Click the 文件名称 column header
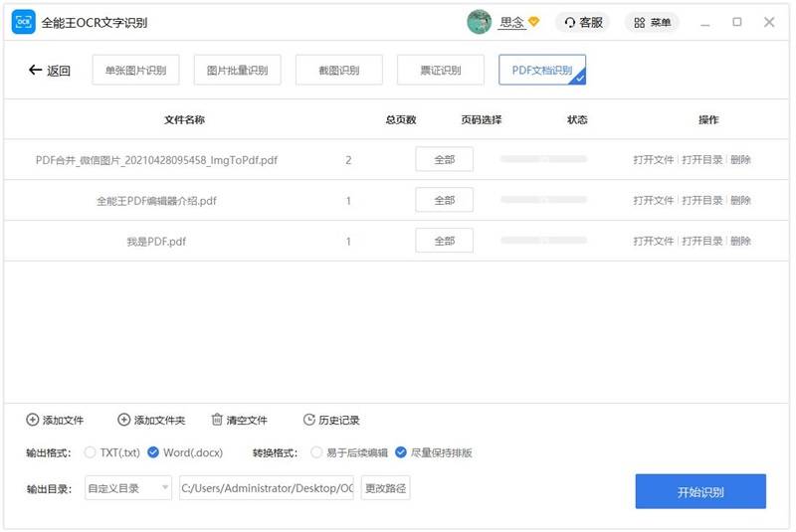Image resolution: width=796 pixels, height=532 pixels. [x=184, y=119]
